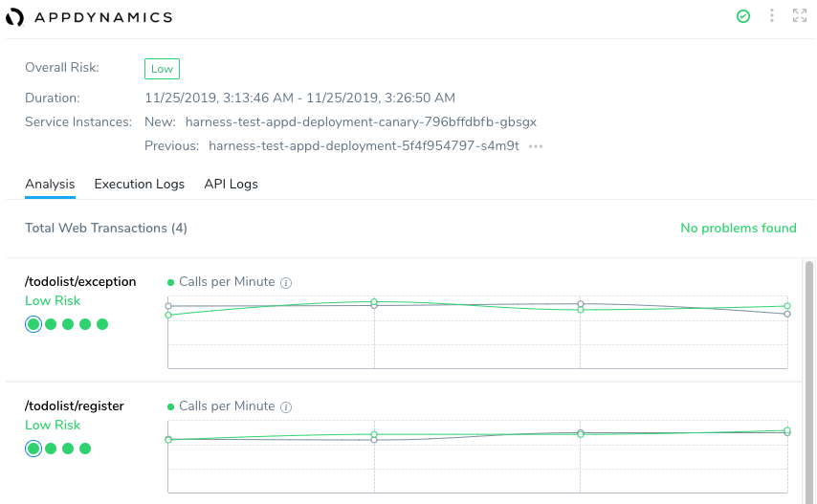The image size is (817, 504).
Task: Switch to the Execution Logs tab
Action: pyautogui.click(x=139, y=184)
